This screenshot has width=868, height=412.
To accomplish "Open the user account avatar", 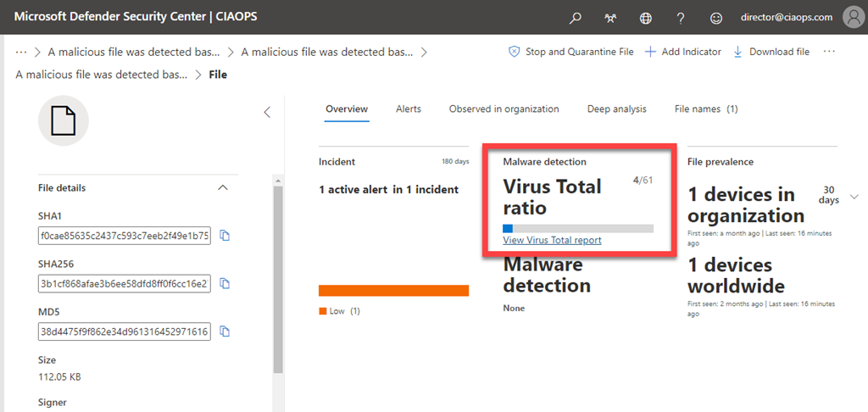I will 851,17.
